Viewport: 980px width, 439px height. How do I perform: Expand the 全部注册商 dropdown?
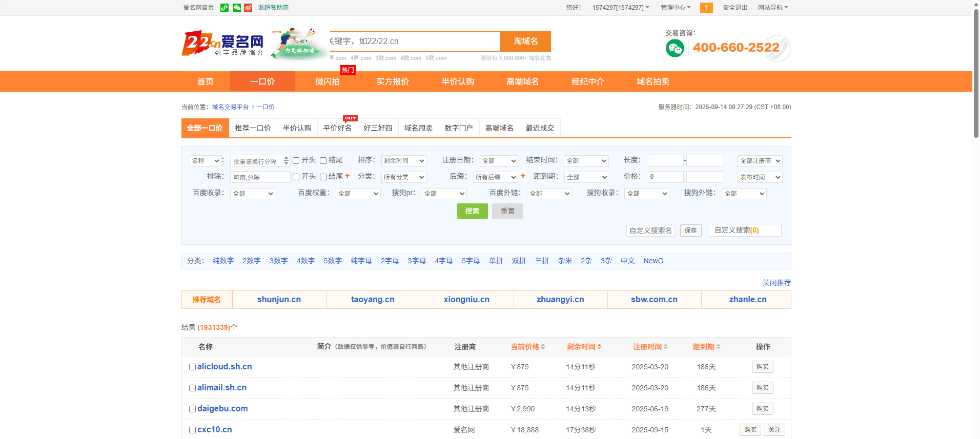pos(760,161)
